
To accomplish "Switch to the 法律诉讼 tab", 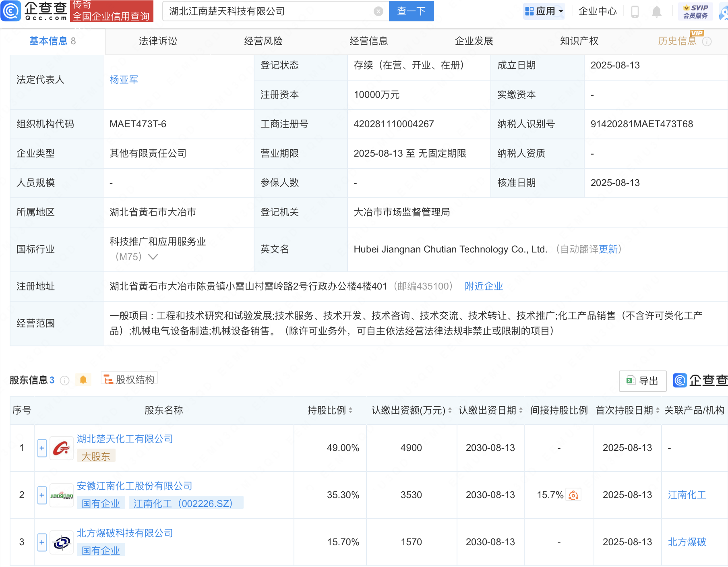I will tap(158, 41).
